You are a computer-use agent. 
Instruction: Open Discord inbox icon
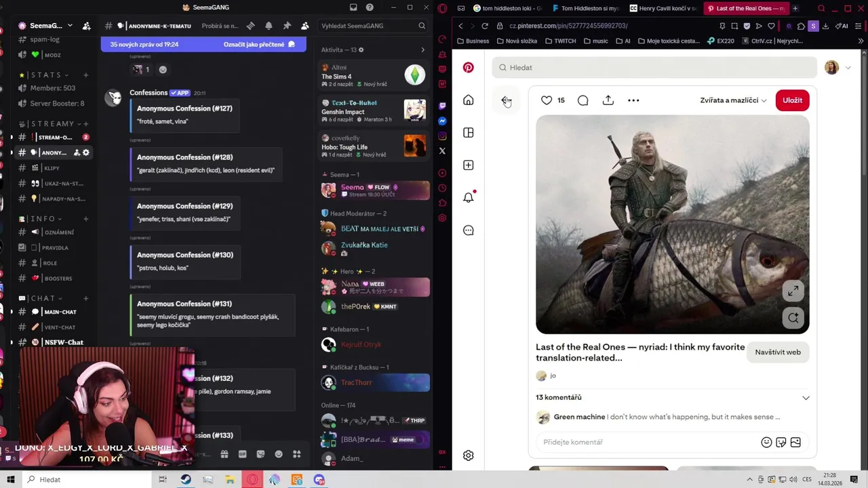pos(353,7)
